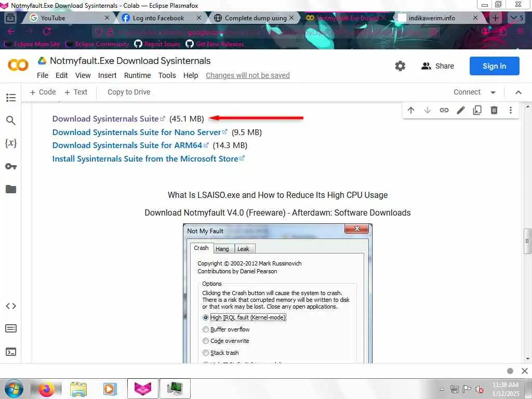Click Connect to runtime
This screenshot has height=399, width=532.
[x=467, y=92]
